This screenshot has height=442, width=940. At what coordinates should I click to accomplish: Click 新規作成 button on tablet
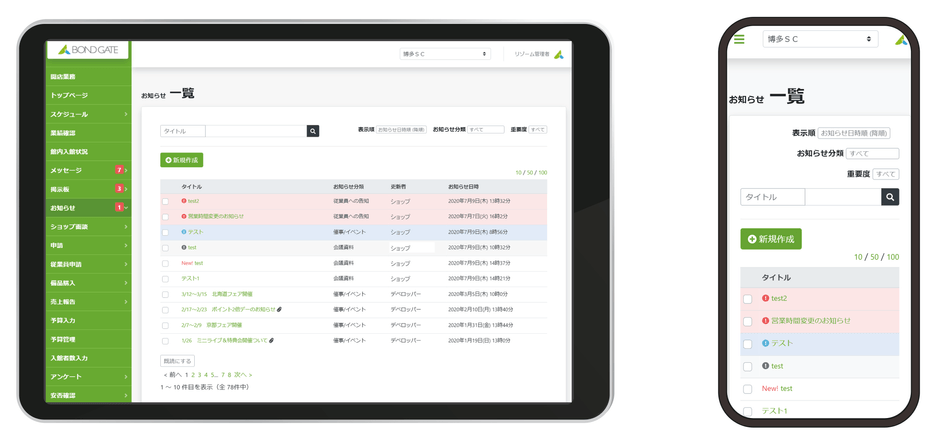(x=182, y=160)
